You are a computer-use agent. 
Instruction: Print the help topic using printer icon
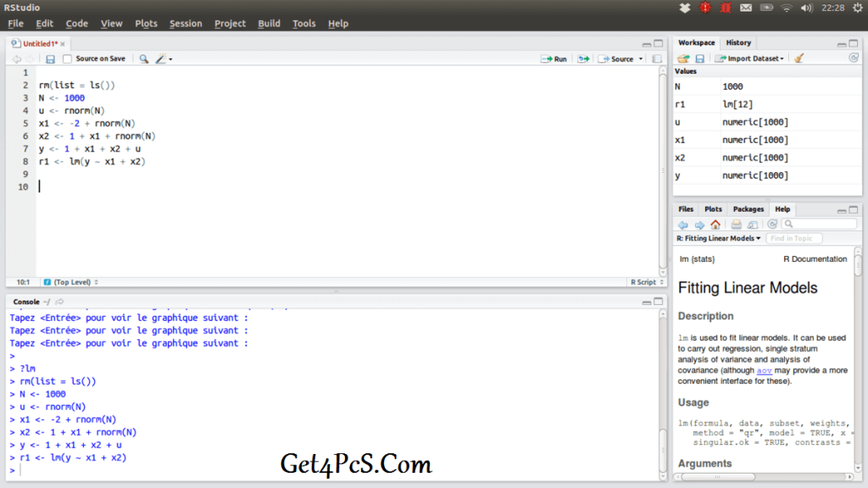click(x=737, y=225)
